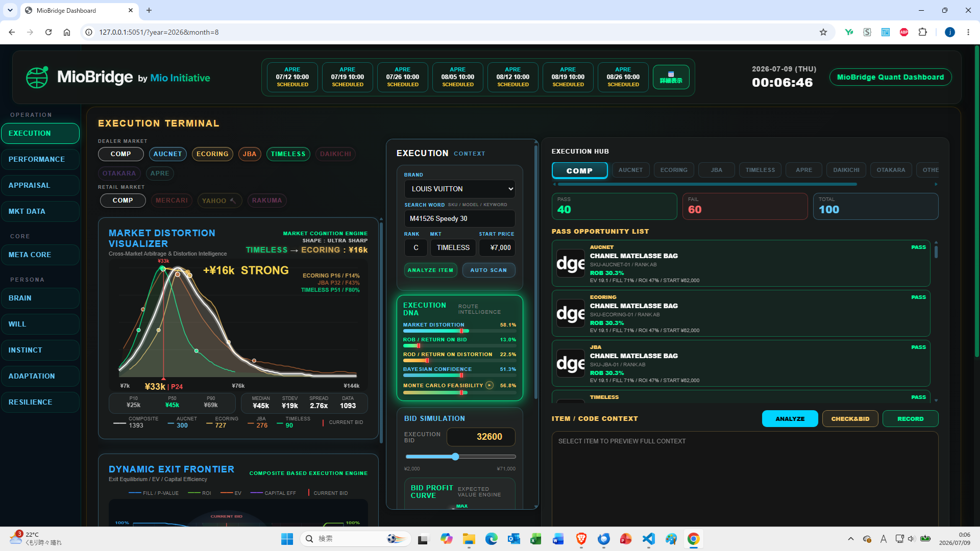
Task: Select the COMP chip under Retail Market
Action: 122,201
